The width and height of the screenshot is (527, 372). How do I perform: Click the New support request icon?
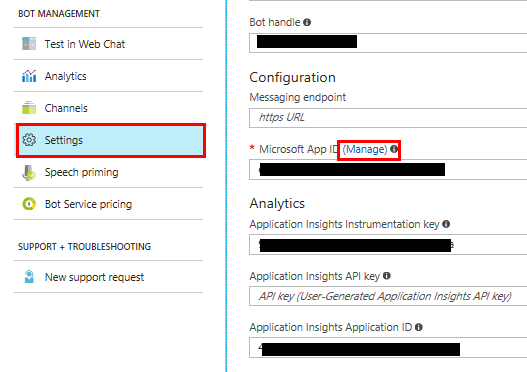(x=29, y=277)
